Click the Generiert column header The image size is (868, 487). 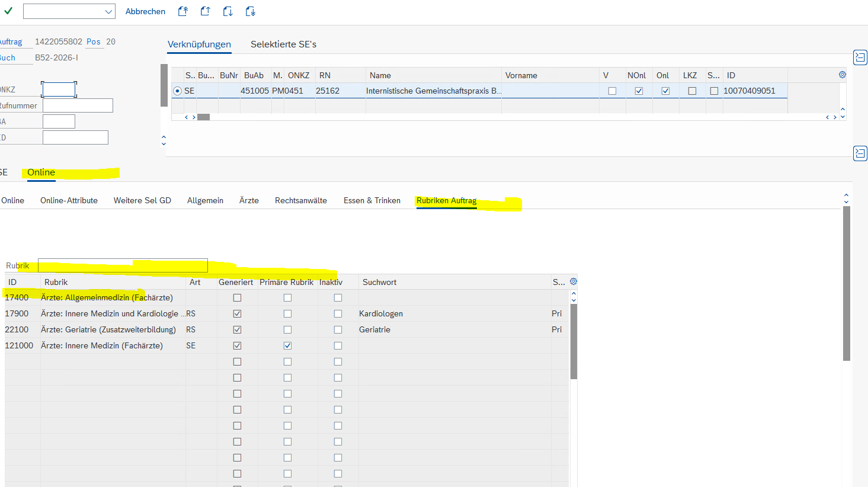coord(236,282)
